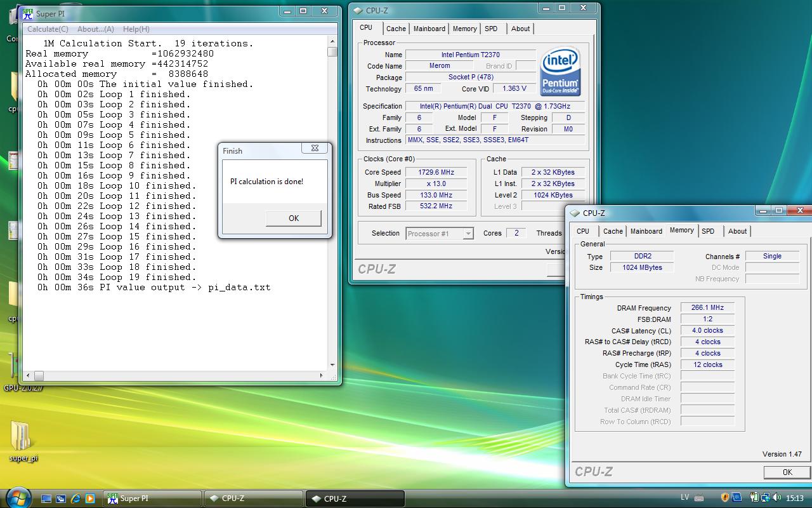Screen dimensions: 812x508
Task: Open the LV language bar indicator
Action: [684, 498]
